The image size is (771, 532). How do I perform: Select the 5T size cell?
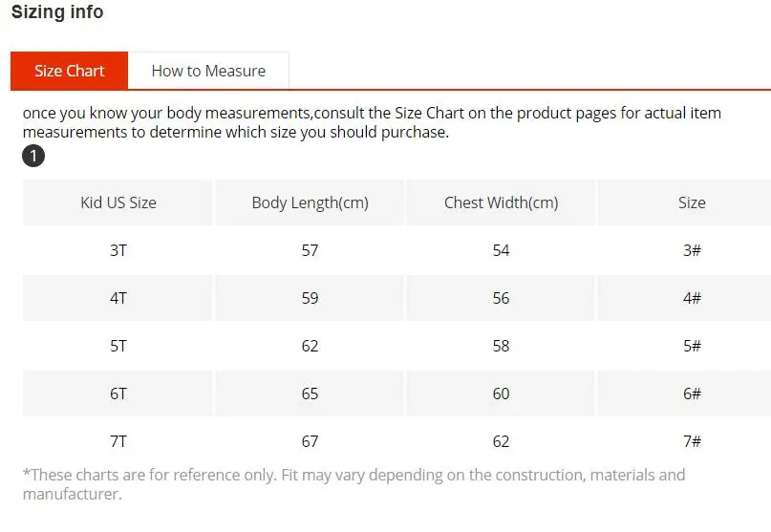point(118,346)
